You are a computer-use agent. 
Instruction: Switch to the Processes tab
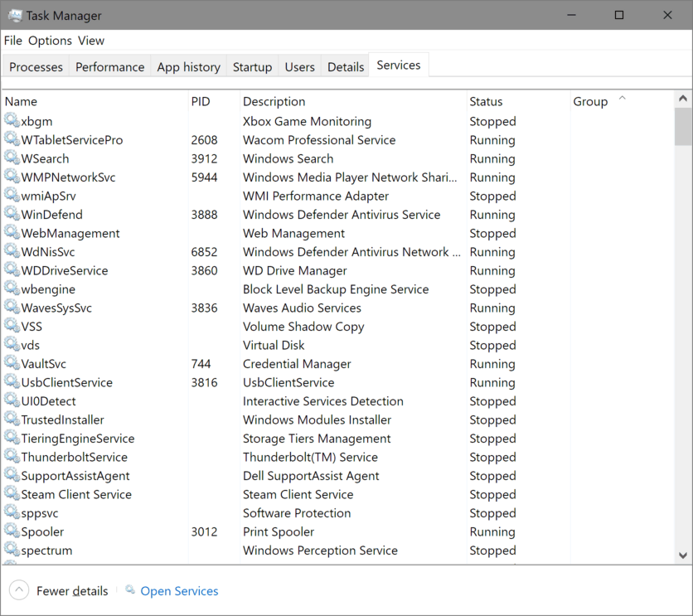[36, 66]
